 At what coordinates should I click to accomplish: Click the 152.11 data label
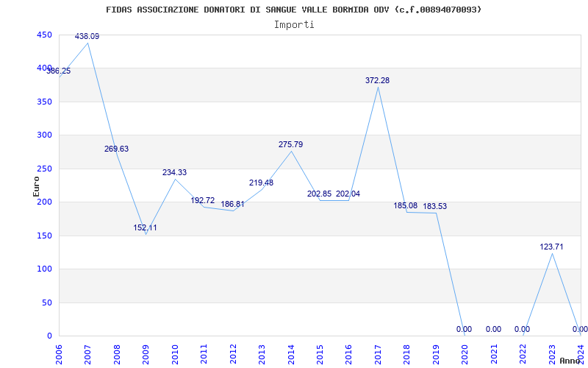145,227
